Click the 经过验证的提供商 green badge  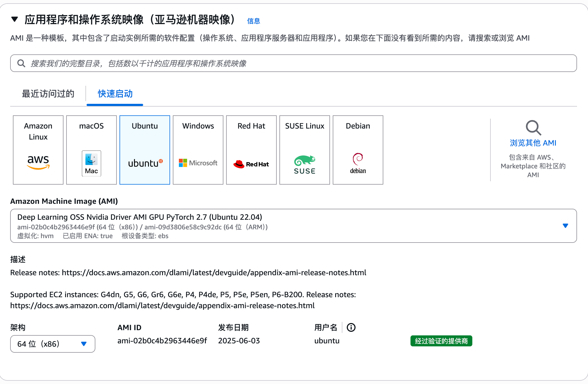click(x=441, y=341)
